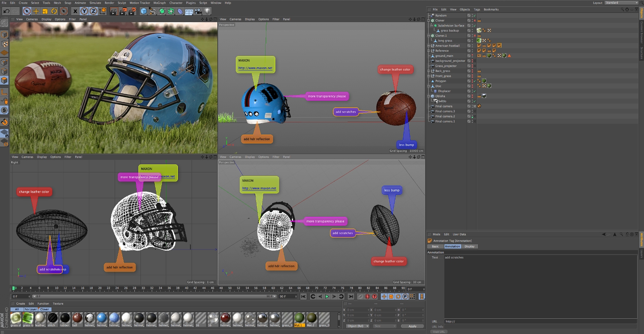Select the Scale tool icon

pos(45,11)
